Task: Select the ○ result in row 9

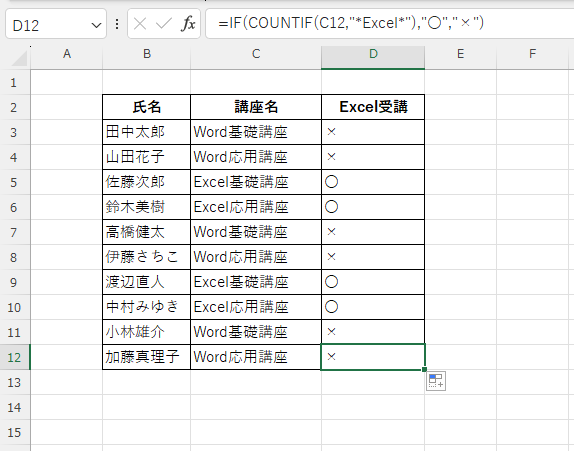Action: (x=373, y=282)
